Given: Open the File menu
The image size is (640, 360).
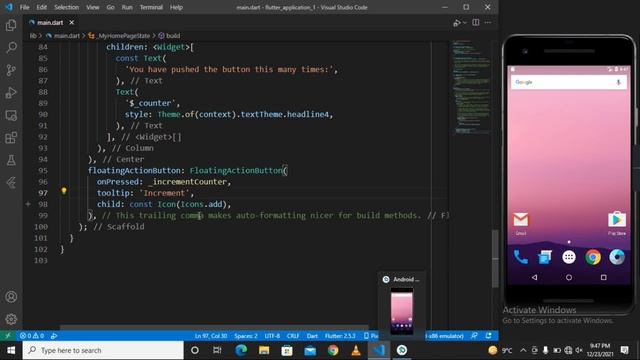Looking at the screenshot, I should click(x=24, y=7).
